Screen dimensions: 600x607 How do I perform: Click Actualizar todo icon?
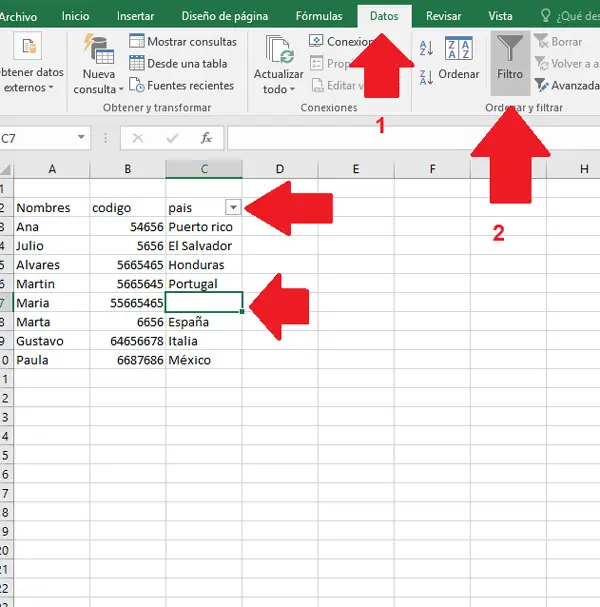tap(279, 50)
